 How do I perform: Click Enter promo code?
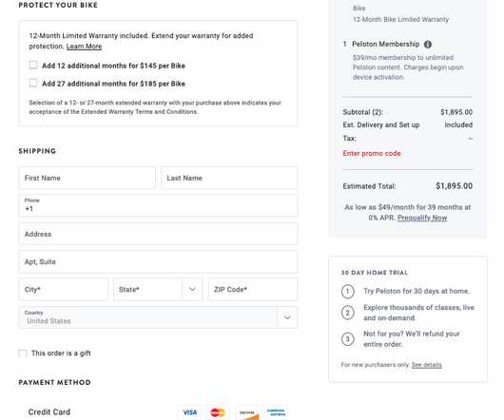click(x=372, y=154)
